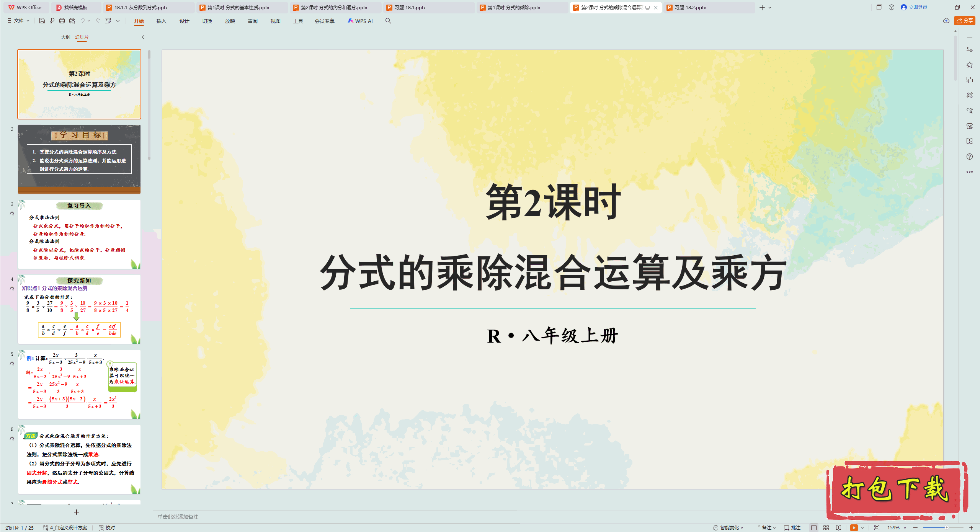Click slide title 分式的乘除混合运算及乘方
The image size is (980, 532).
coord(553,273)
